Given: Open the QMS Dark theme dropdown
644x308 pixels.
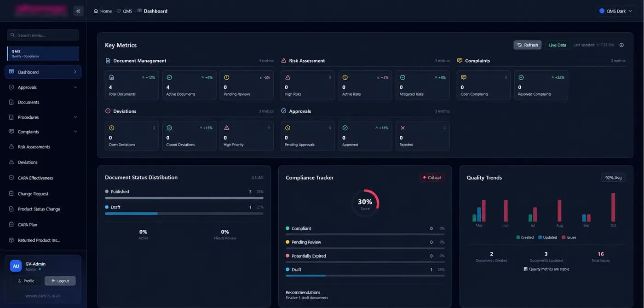Looking at the screenshot, I should (x=616, y=11).
